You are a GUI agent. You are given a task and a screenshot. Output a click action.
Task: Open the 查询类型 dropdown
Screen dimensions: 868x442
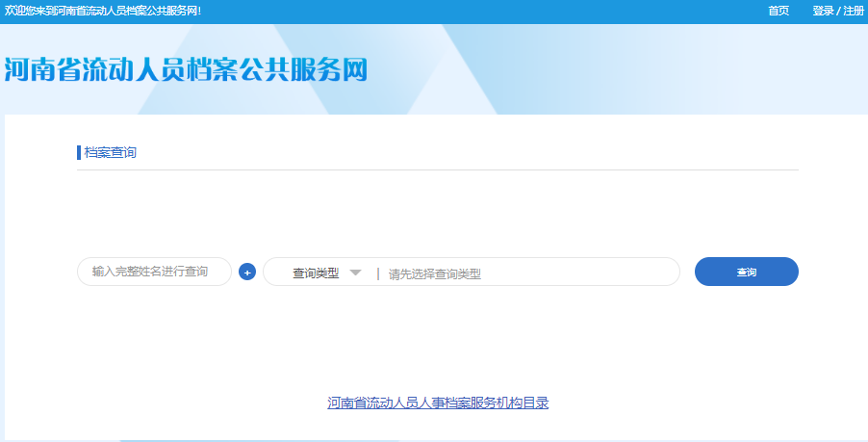click(317, 273)
